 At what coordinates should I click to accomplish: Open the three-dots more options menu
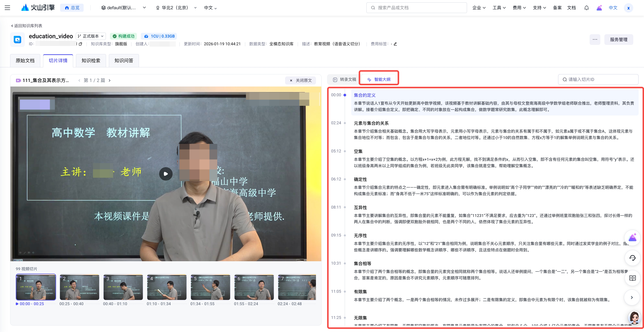click(595, 39)
